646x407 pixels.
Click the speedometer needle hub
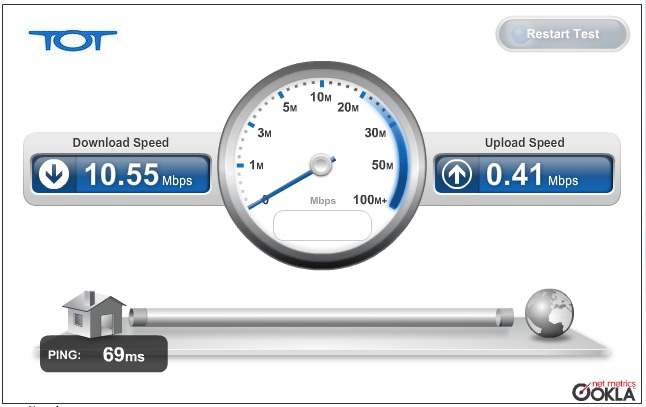(321, 165)
